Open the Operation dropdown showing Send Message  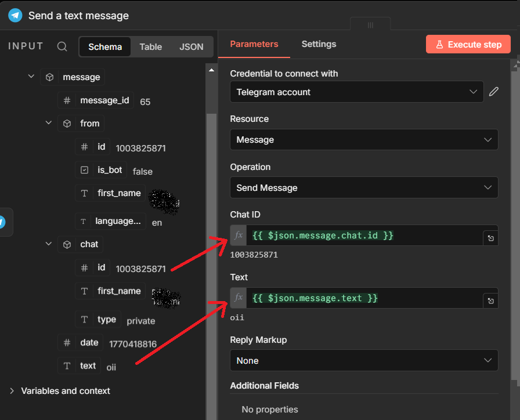364,187
